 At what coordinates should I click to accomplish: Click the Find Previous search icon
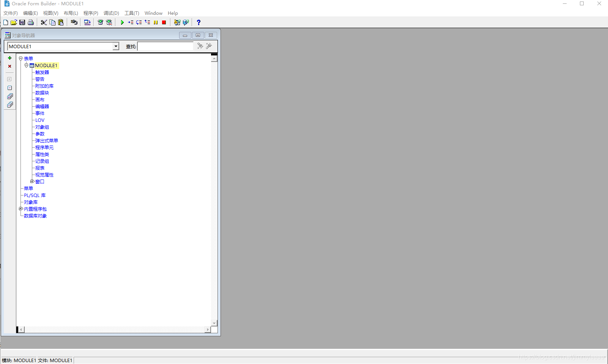click(x=209, y=46)
